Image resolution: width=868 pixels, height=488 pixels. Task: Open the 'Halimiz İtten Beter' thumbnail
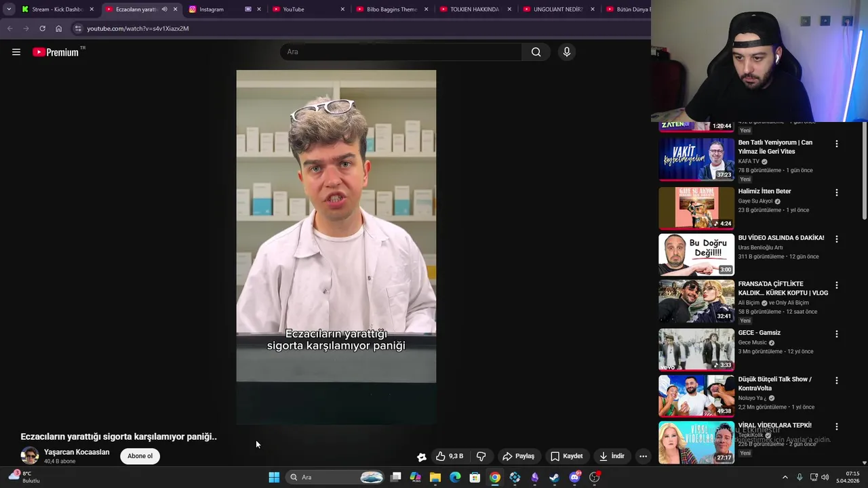[x=696, y=208]
